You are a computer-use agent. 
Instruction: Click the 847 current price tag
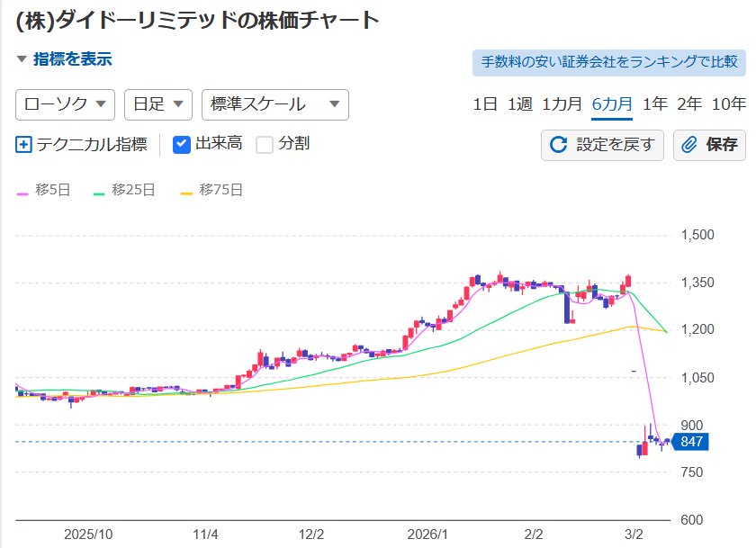[690, 442]
